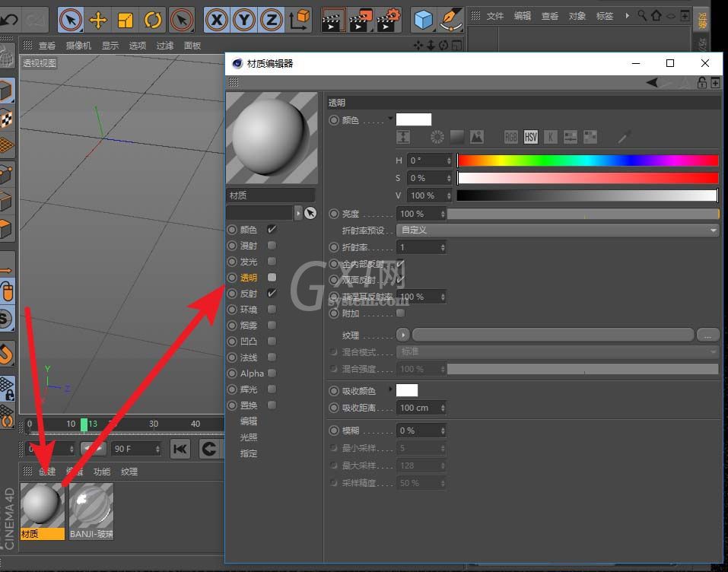The height and width of the screenshot is (572, 728).
Task: Select the live selection arrow tool
Action: [x=71, y=20]
